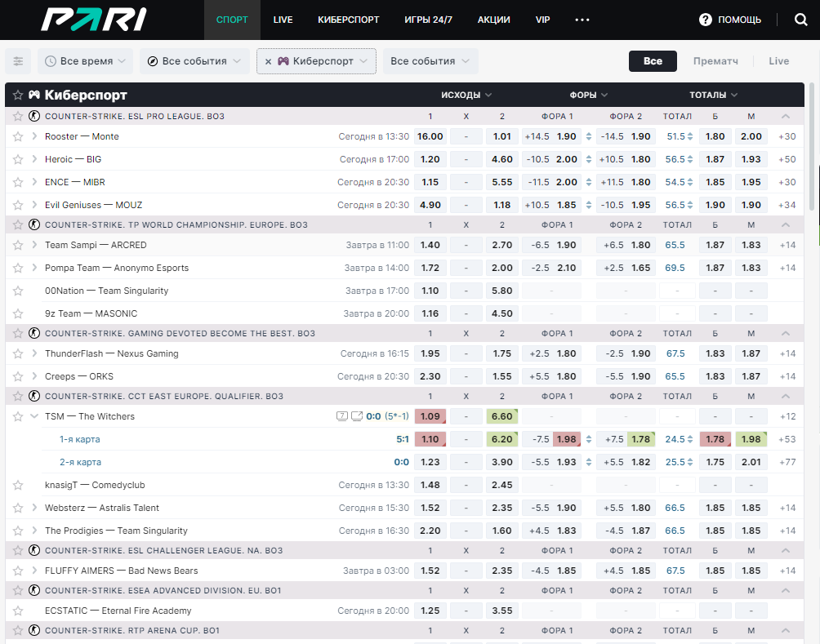Expand the Creeps — ORKS row
The height and width of the screenshot is (644, 820).
pos(34,376)
